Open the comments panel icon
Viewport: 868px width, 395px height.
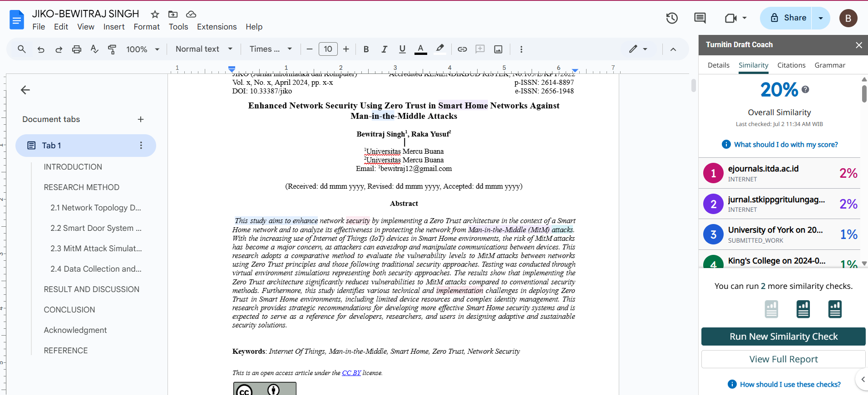pos(700,18)
